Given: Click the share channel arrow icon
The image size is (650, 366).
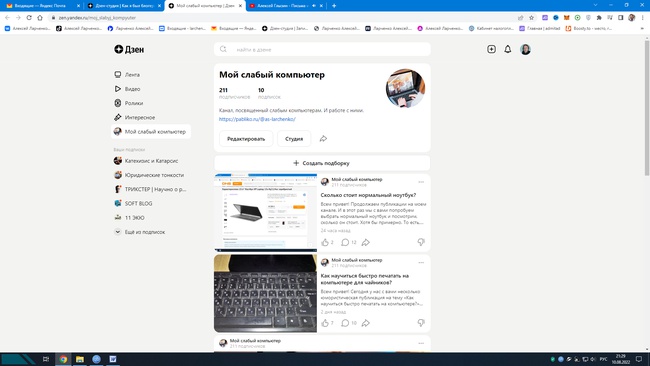Looking at the screenshot, I should pos(323,138).
